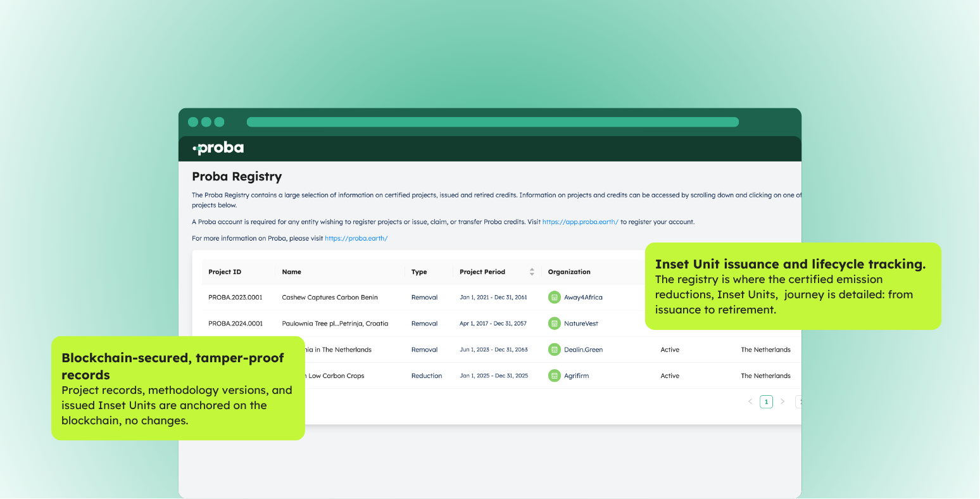The image size is (980, 499).
Task: Open the Agrifirm organization link
Action: point(576,376)
